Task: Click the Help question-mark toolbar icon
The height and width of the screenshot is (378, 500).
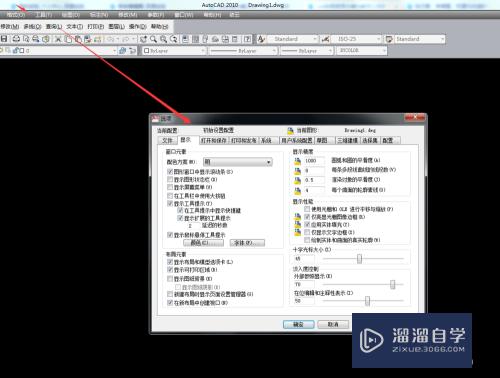Action: pos(247,39)
